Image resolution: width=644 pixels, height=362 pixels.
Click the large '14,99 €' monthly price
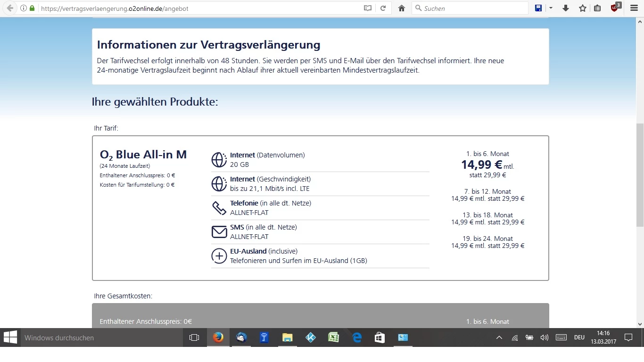point(482,165)
